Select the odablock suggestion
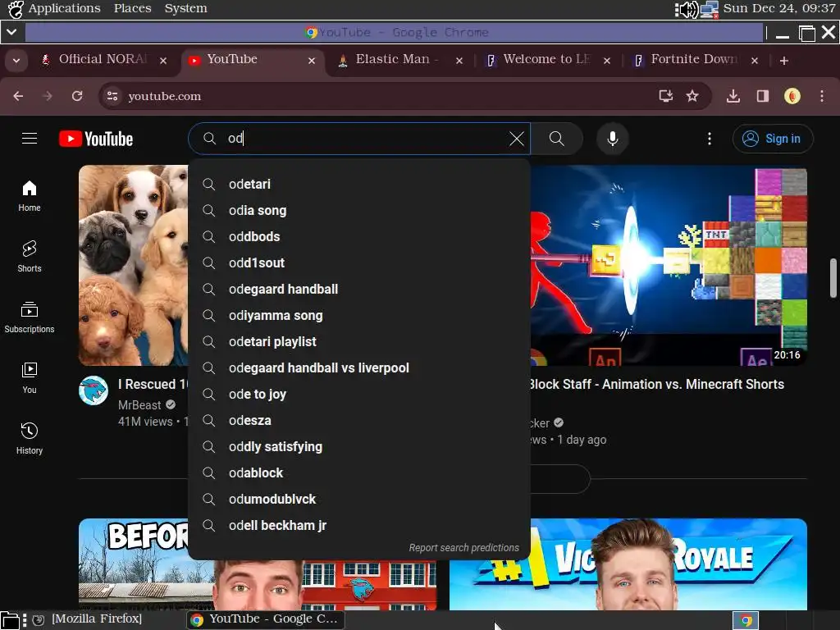This screenshot has width=840, height=630. click(359, 473)
